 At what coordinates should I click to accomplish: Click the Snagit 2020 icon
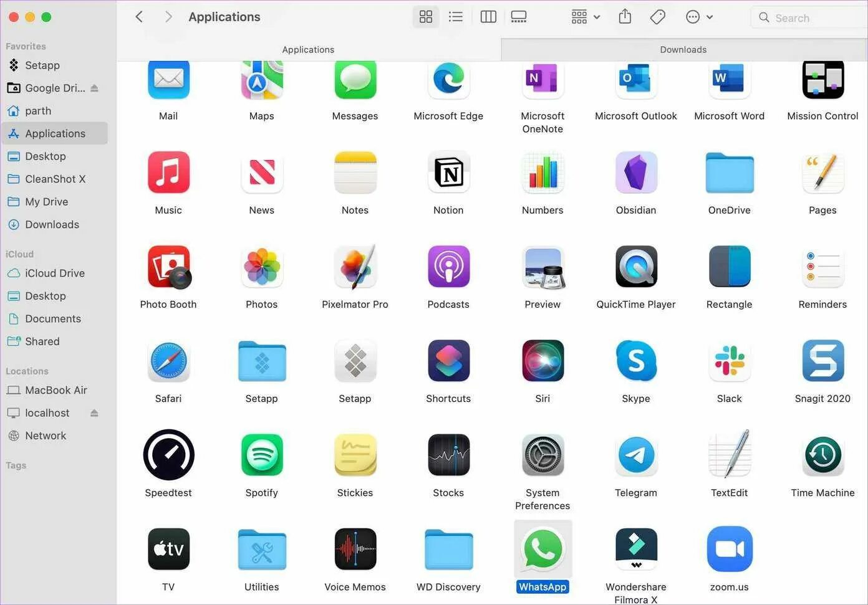(x=823, y=361)
